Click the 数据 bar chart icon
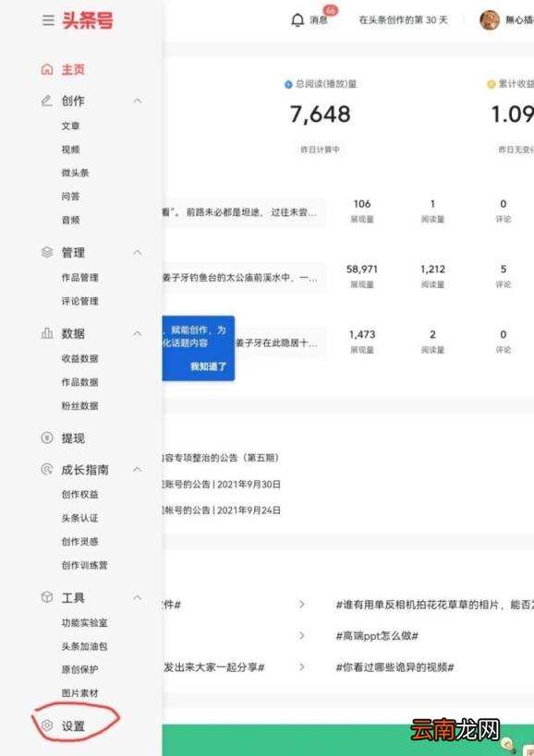 (x=47, y=333)
